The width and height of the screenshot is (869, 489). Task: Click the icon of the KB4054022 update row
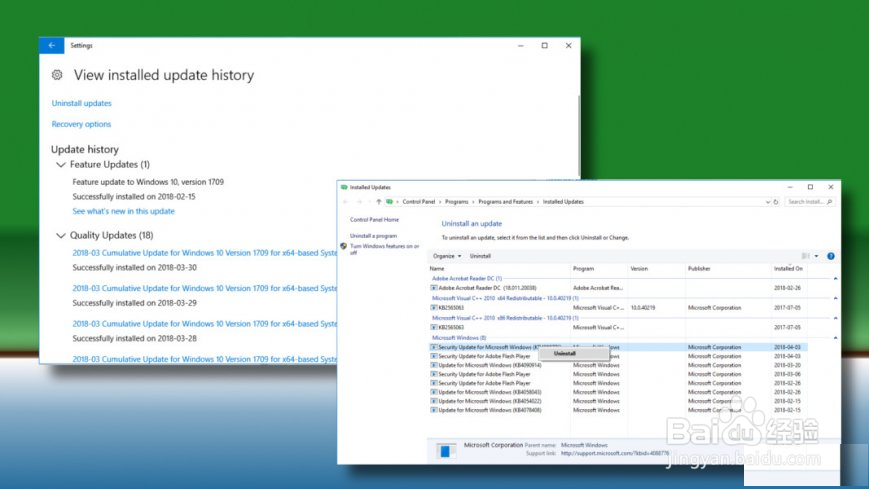434,401
